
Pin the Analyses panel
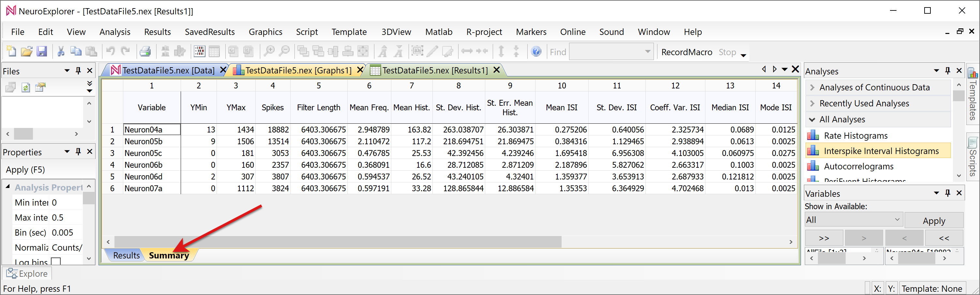click(947, 71)
